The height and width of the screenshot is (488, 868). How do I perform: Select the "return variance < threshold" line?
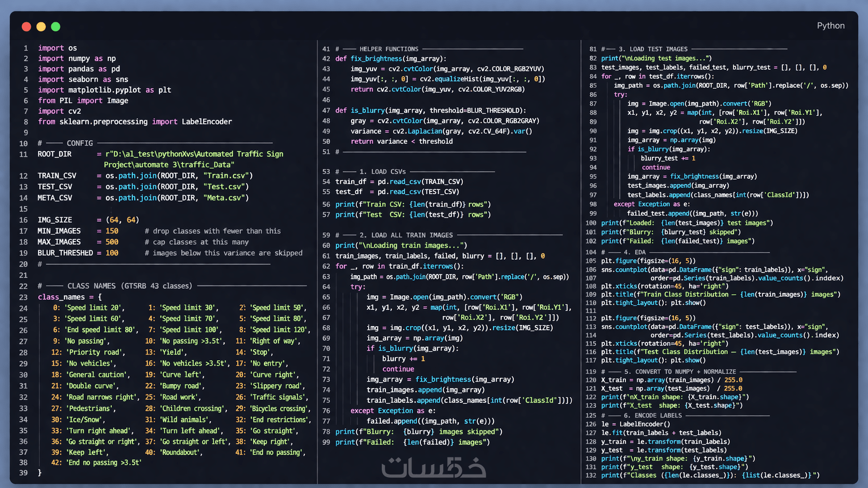coord(402,141)
